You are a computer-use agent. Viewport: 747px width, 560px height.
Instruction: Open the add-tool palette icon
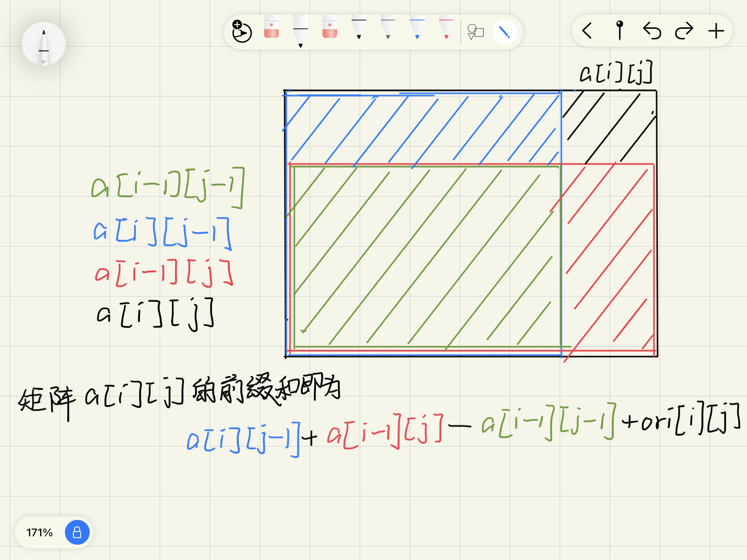(242, 32)
